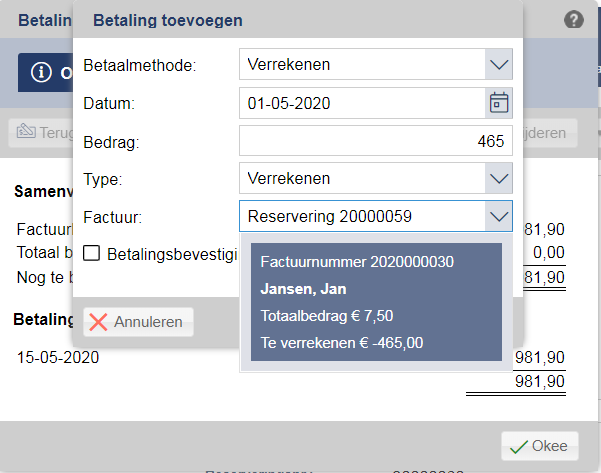Click the Betaalmethode field showing Verrekenen
Viewport: 601px width, 473px height.
(x=360, y=65)
